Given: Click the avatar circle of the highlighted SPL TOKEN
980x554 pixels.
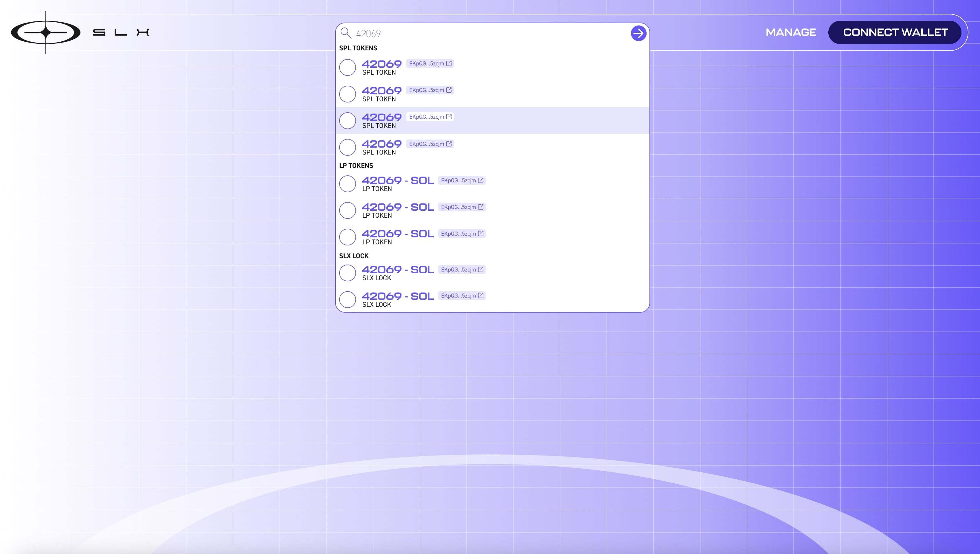Looking at the screenshot, I should [347, 121].
